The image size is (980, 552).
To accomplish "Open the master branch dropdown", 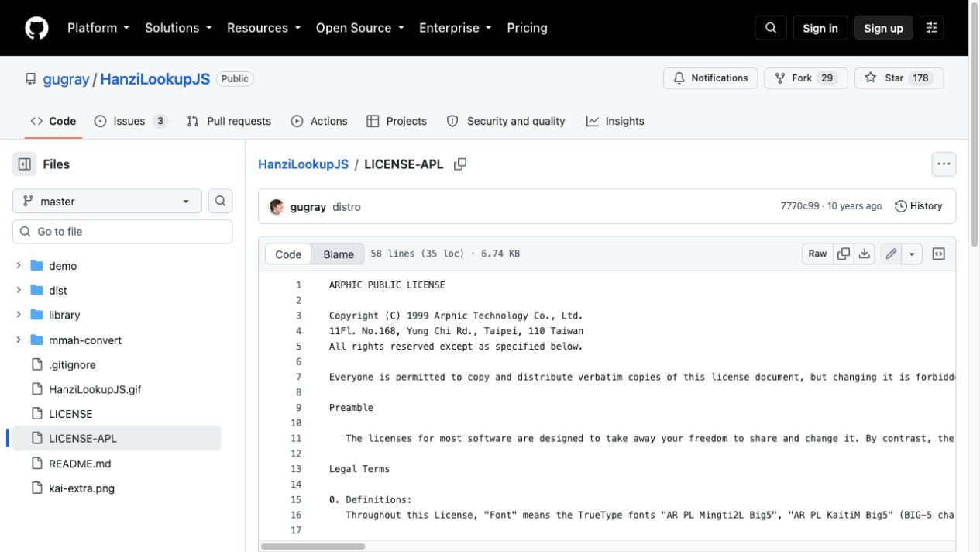I will pyautogui.click(x=107, y=202).
